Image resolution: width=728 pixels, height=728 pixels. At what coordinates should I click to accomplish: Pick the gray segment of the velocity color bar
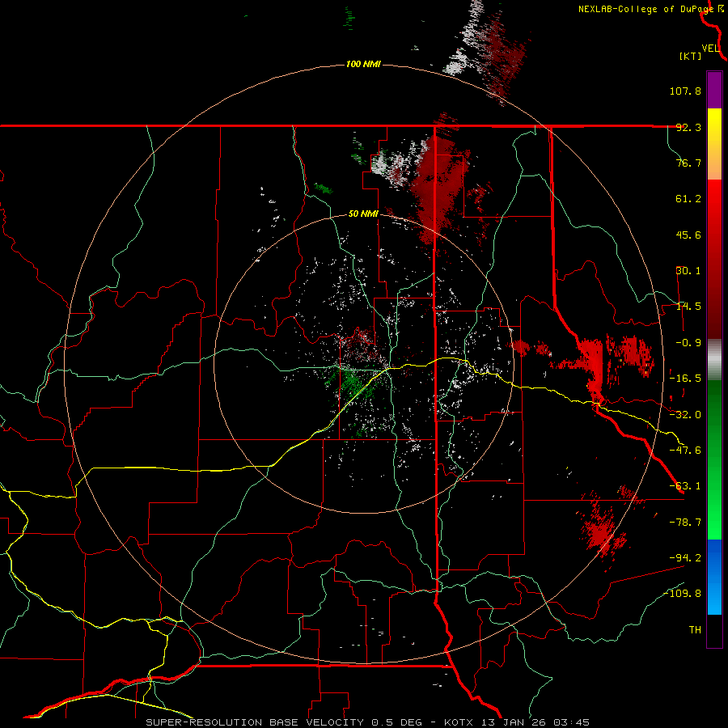click(x=714, y=360)
